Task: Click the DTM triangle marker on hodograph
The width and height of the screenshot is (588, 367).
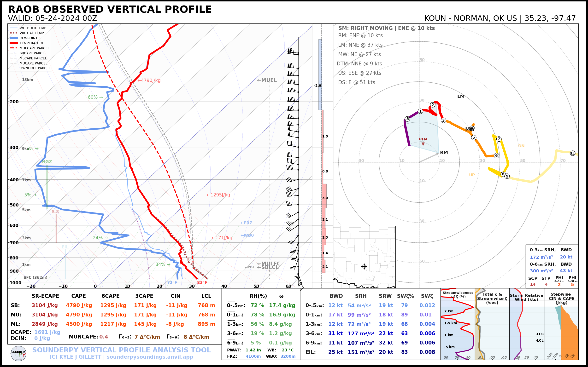Action: point(423,144)
